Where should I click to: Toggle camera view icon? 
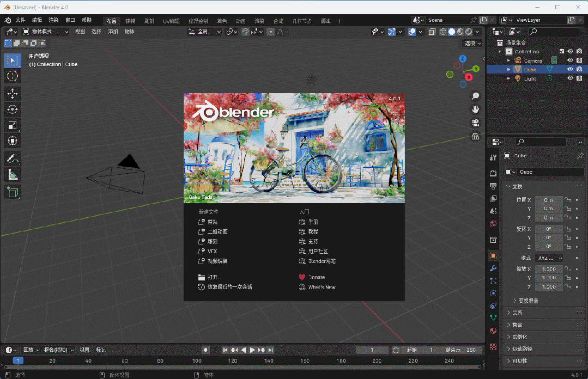[x=475, y=123]
